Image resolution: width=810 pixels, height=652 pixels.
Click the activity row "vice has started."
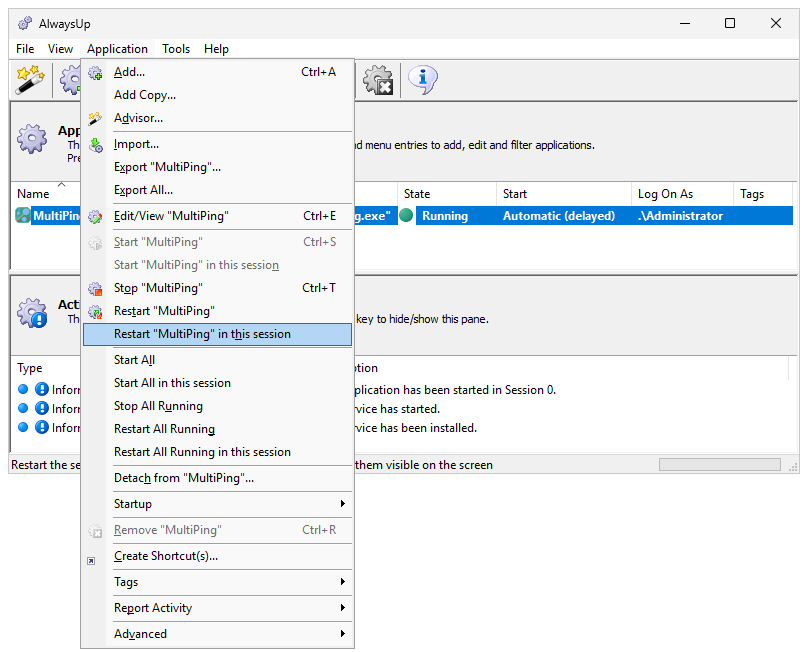(x=397, y=409)
